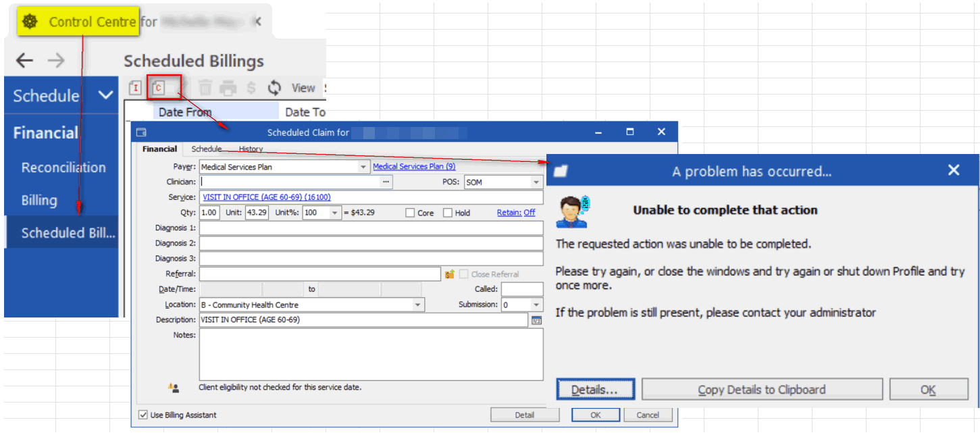The height and width of the screenshot is (435, 980).
Task: Open the Unit% dropdown
Action: click(x=335, y=213)
